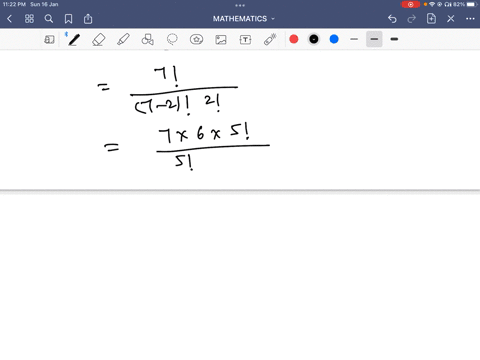Undo the last stroke

coord(392,19)
